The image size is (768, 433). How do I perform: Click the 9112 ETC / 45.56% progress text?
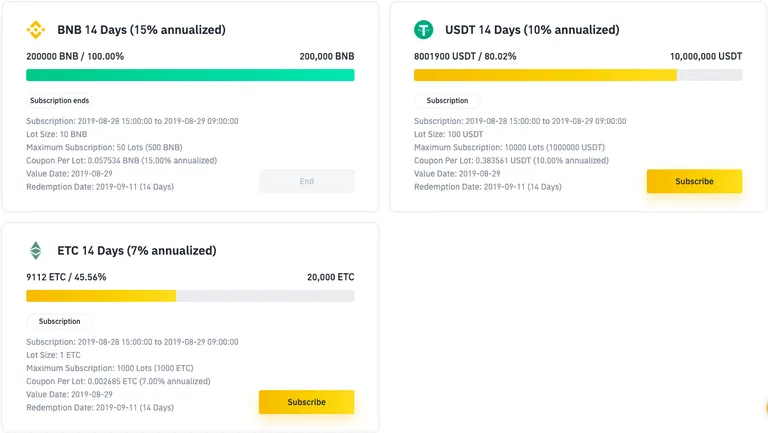click(x=66, y=277)
